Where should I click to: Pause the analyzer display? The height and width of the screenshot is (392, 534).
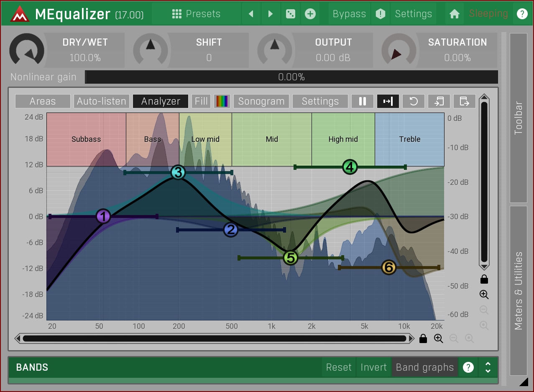(363, 101)
